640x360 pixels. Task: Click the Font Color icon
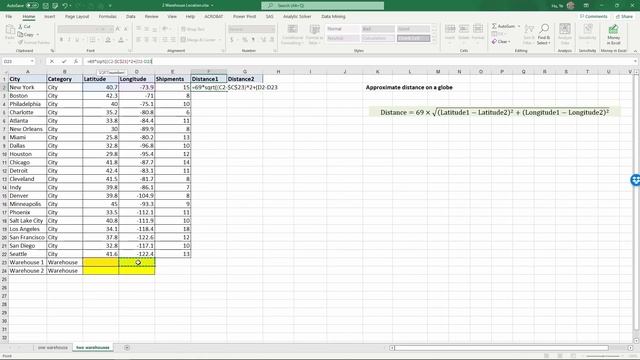(121, 40)
